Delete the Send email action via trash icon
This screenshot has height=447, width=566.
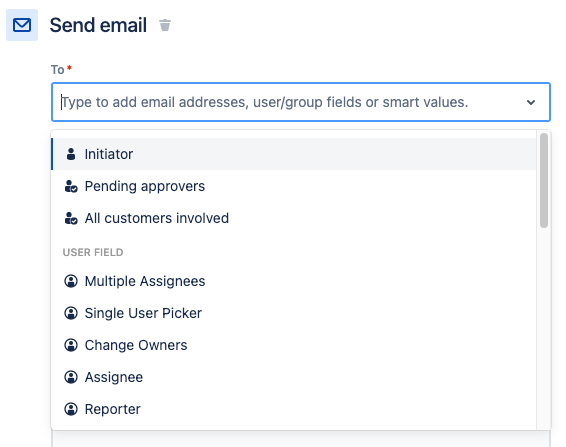tap(165, 25)
